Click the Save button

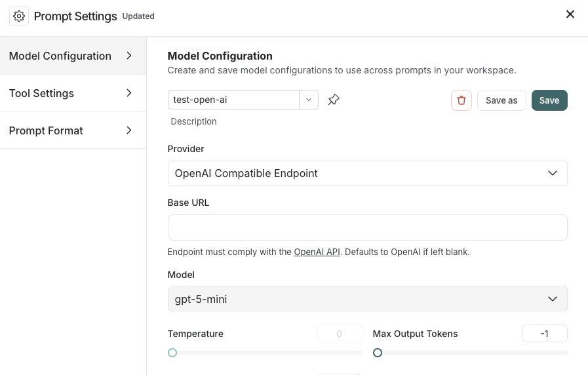point(549,100)
